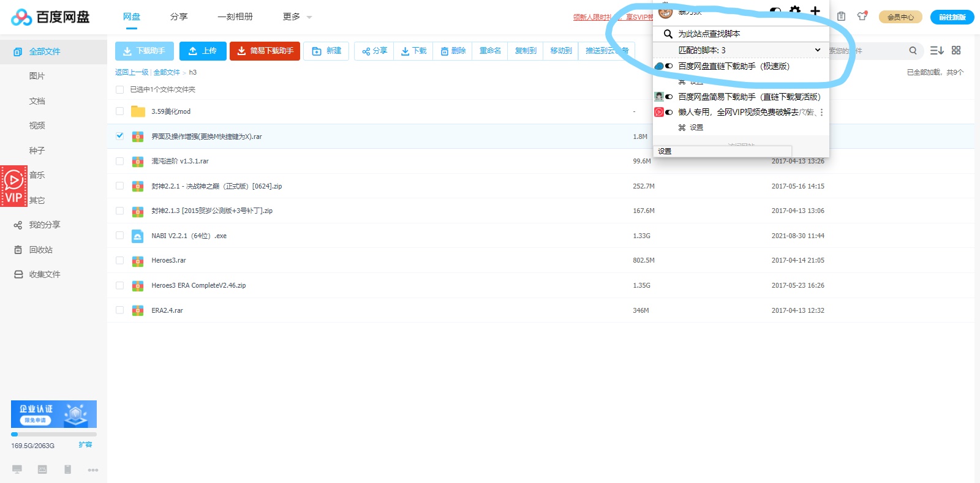
Task: Switch to the 分享 tab
Action: [x=179, y=17]
